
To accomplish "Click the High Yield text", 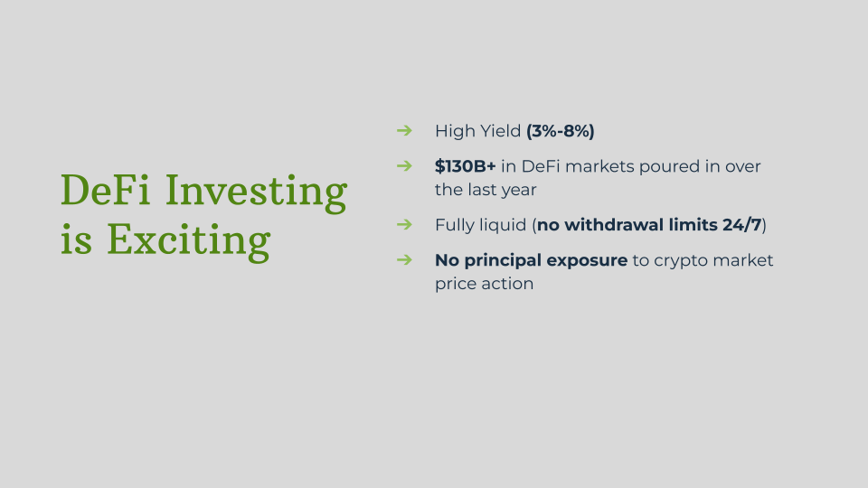I will coord(477,131).
